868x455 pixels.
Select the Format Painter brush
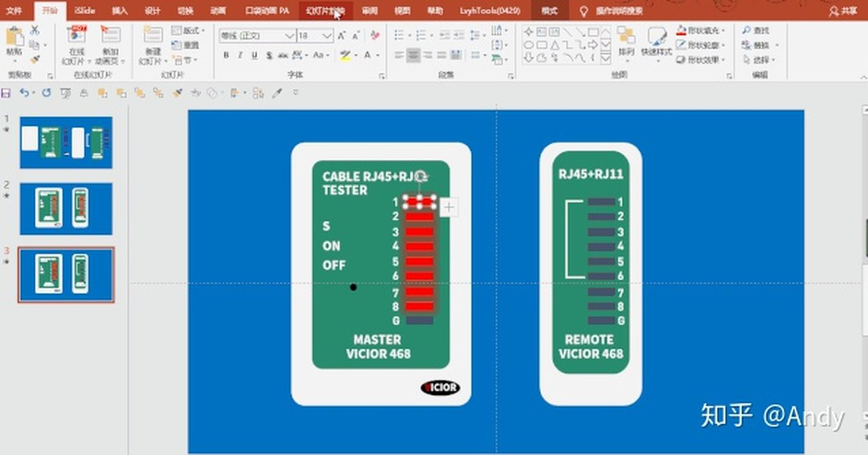coord(34,59)
